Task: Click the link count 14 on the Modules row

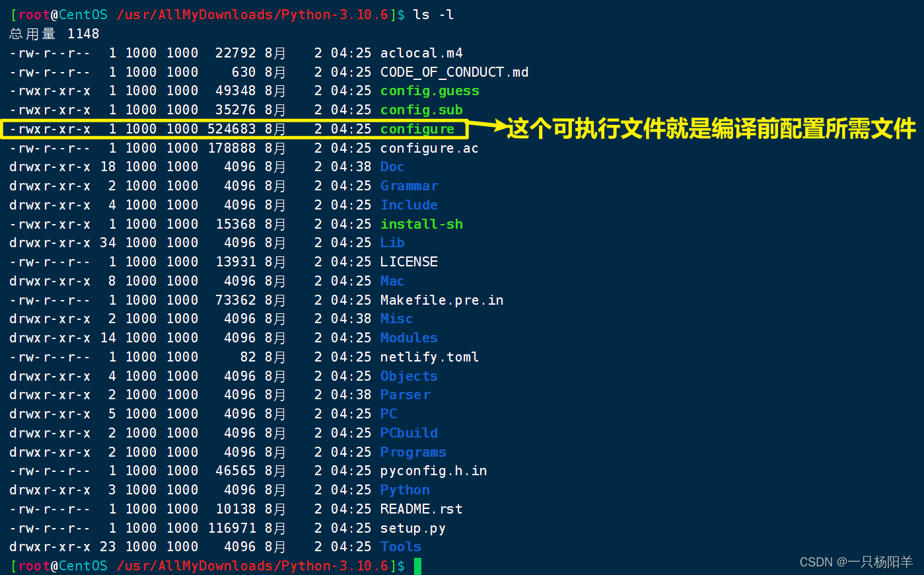Action: point(108,338)
